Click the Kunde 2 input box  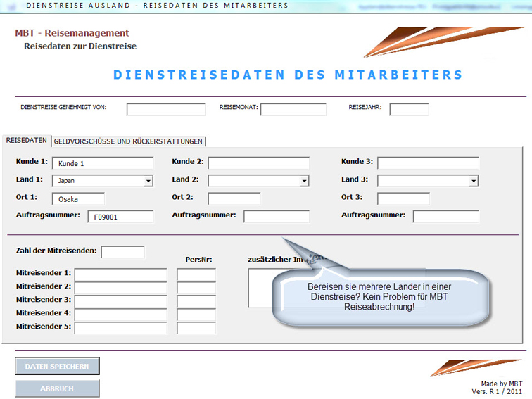(x=258, y=163)
